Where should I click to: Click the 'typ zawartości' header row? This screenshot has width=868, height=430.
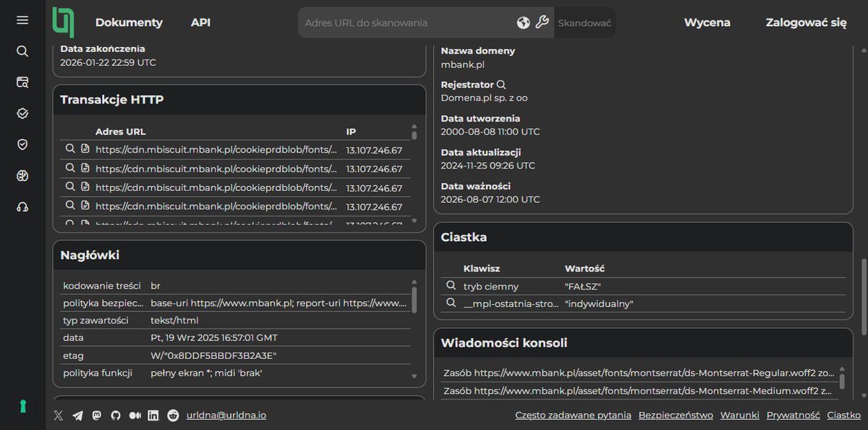[x=235, y=321]
